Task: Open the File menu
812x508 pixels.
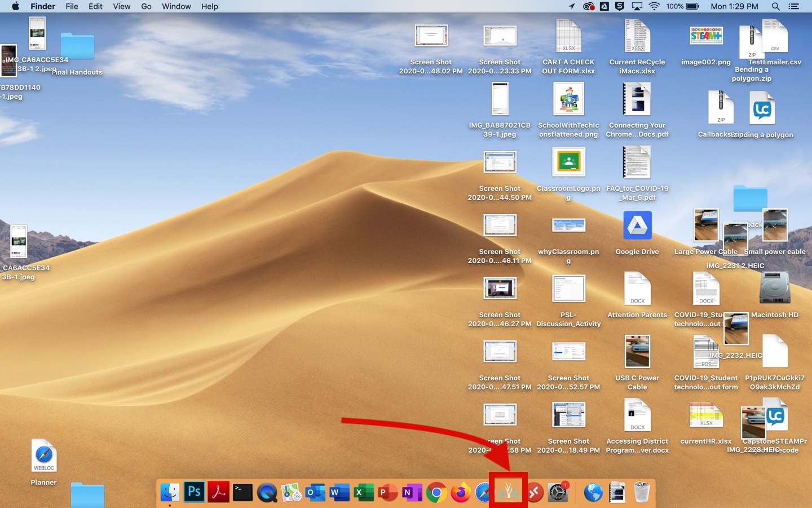Action: tap(72, 6)
